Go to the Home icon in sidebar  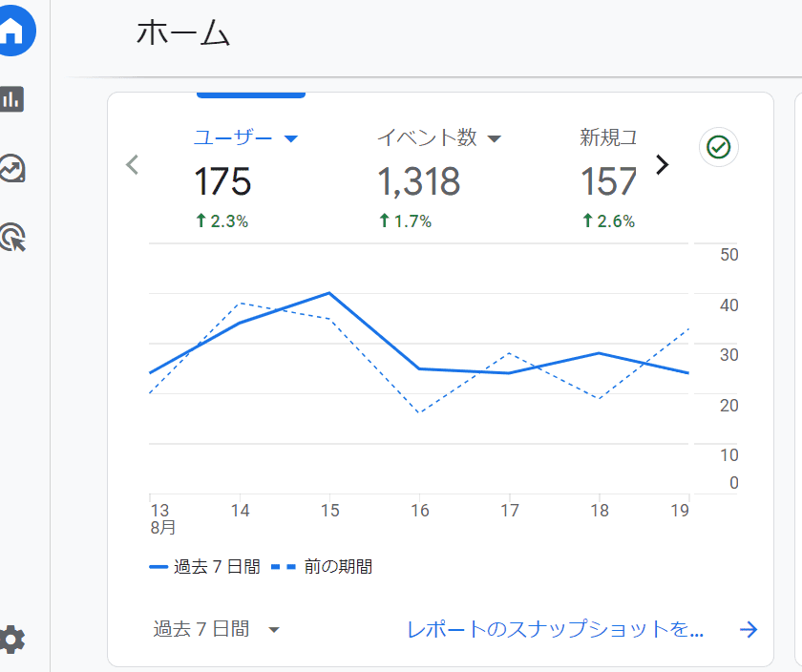[13, 31]
